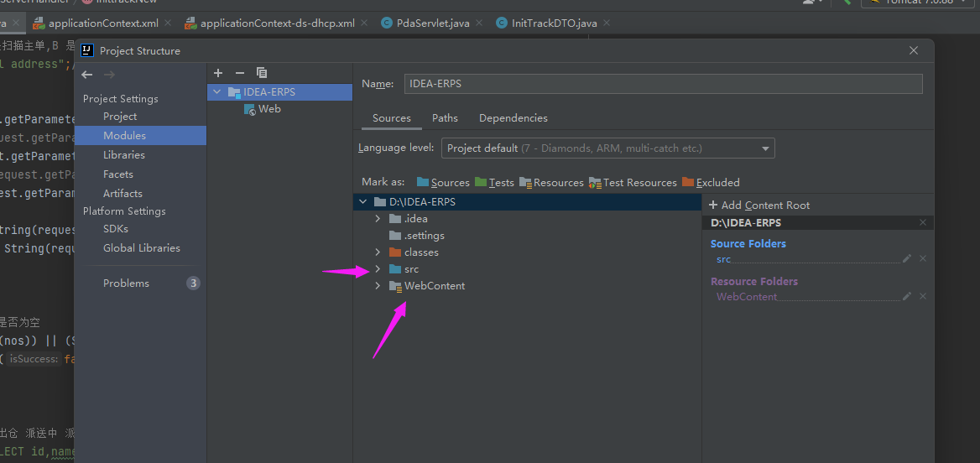Viewport: 980px width, 463px height.
Task: Expand the .idea folder
Action: tap(378, 219)
